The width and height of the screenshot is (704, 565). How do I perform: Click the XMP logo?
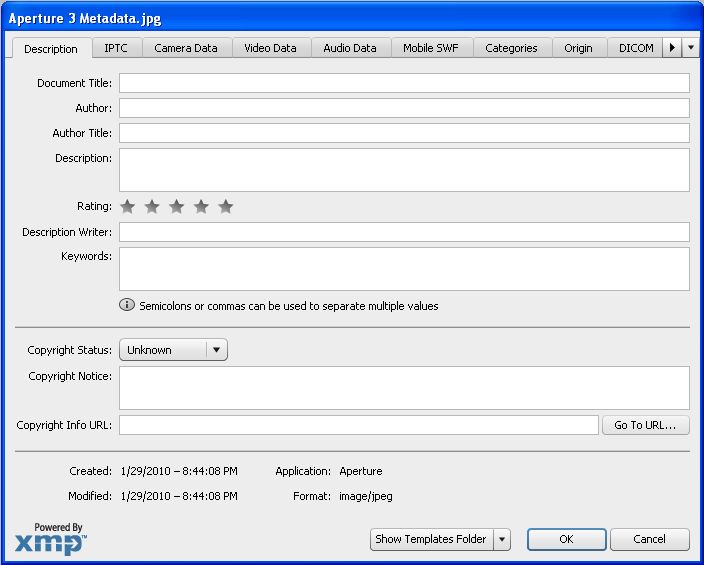coord(50,539)
